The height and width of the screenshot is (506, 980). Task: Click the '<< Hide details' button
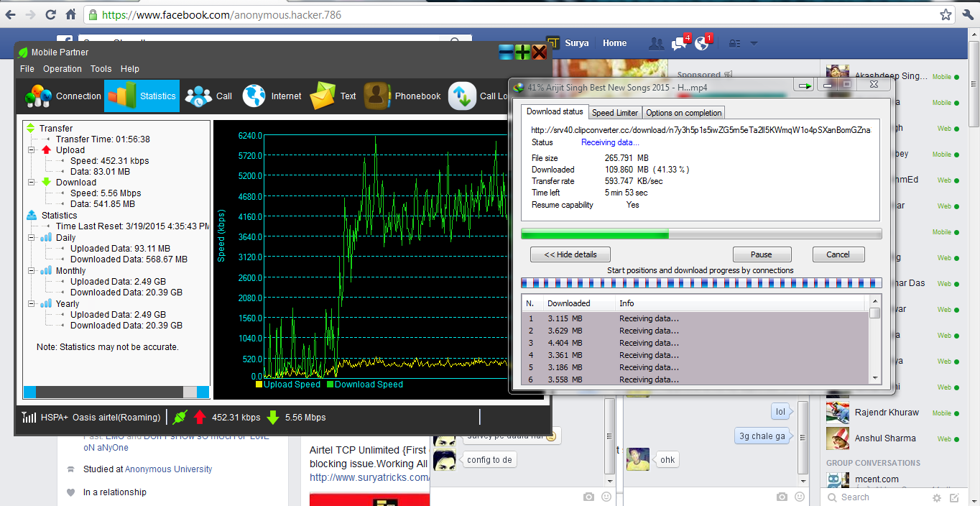(x=571, y=254)
